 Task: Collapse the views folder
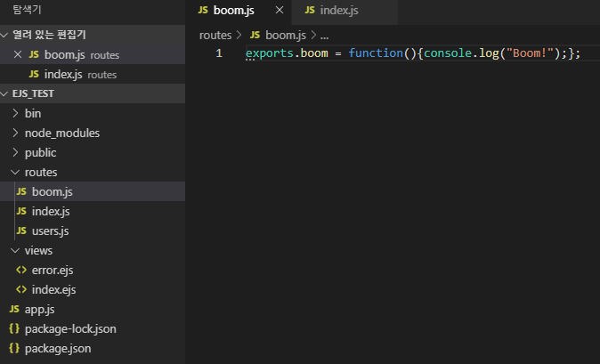coord(38,250)
